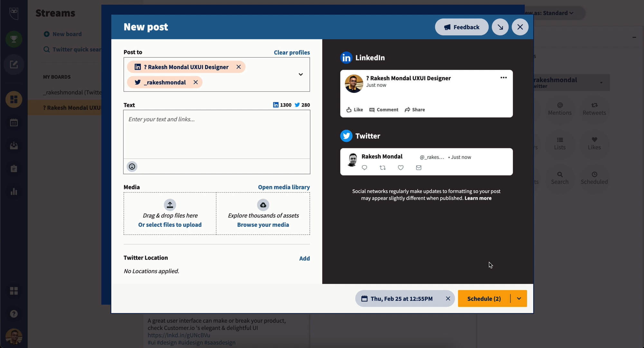Remove Rakesh Mondal UXUI Designer LinkedIn profile
The image size is (644, 348).
tap(239, 67)
